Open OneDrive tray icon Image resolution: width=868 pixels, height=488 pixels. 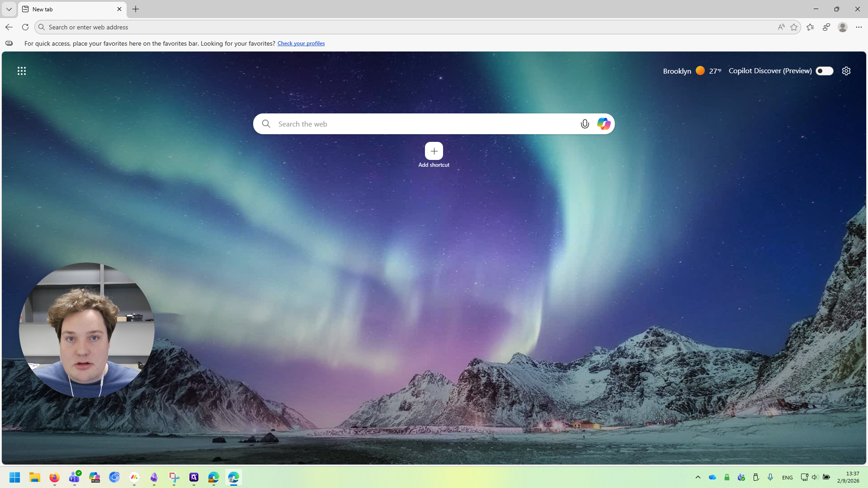(x=712, y=477)
